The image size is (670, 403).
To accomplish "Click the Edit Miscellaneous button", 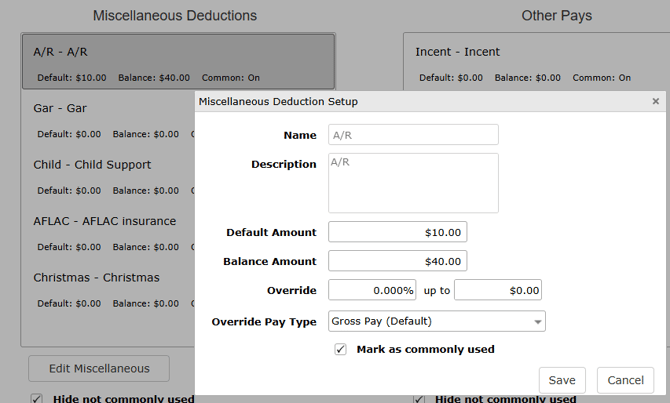I will point(99,368).
